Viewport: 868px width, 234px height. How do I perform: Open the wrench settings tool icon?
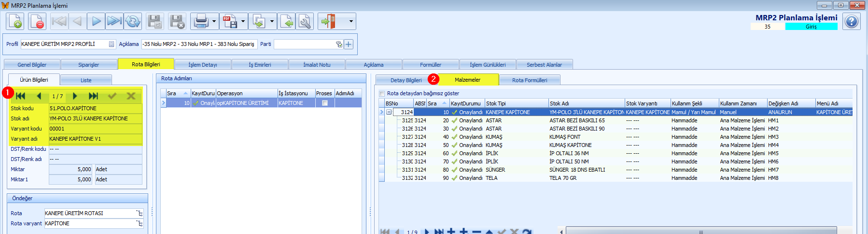tap(305, 21)
